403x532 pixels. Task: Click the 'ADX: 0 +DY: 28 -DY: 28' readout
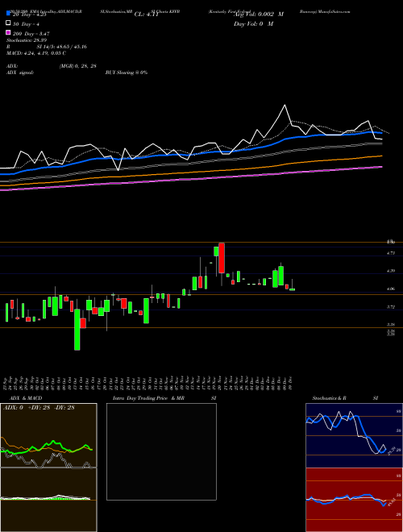coord(39,408)
